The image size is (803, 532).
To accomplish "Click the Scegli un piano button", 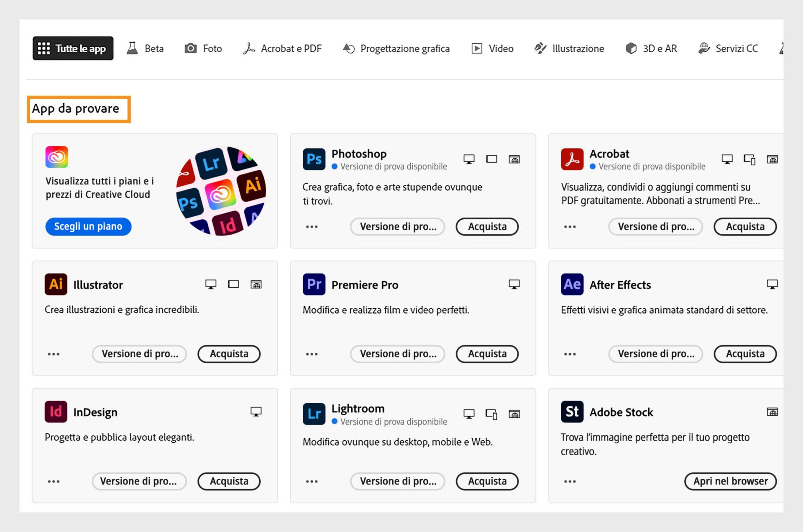I will (x=88, y=226).
